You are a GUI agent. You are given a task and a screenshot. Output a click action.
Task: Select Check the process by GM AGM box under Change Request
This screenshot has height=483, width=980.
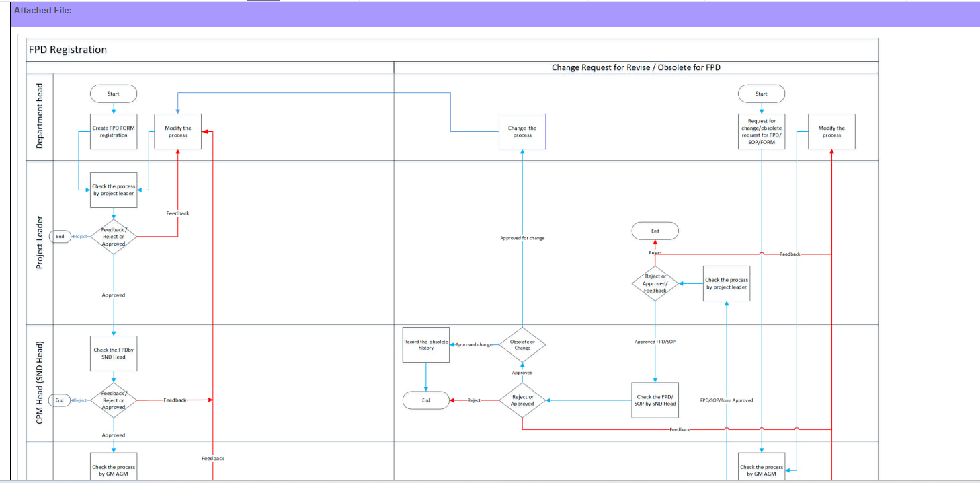(x=762, y=468)
